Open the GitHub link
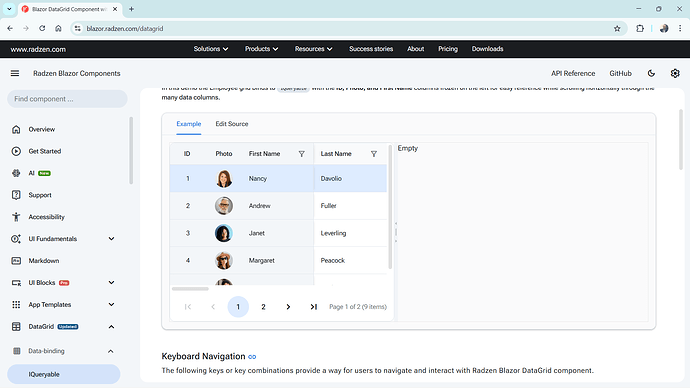 tap(620, 73)
